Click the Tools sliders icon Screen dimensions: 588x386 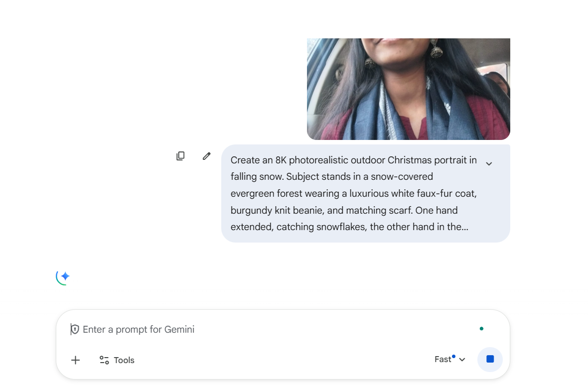104,360
